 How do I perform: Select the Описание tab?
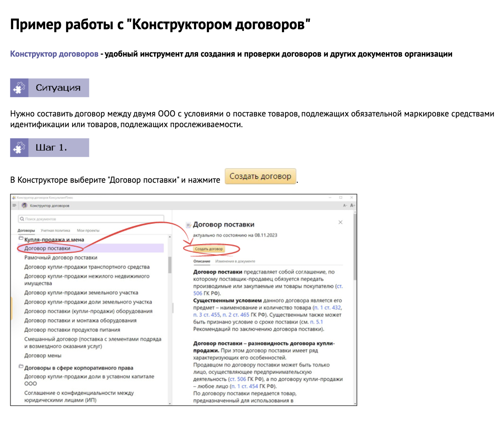tap(202, 261)
